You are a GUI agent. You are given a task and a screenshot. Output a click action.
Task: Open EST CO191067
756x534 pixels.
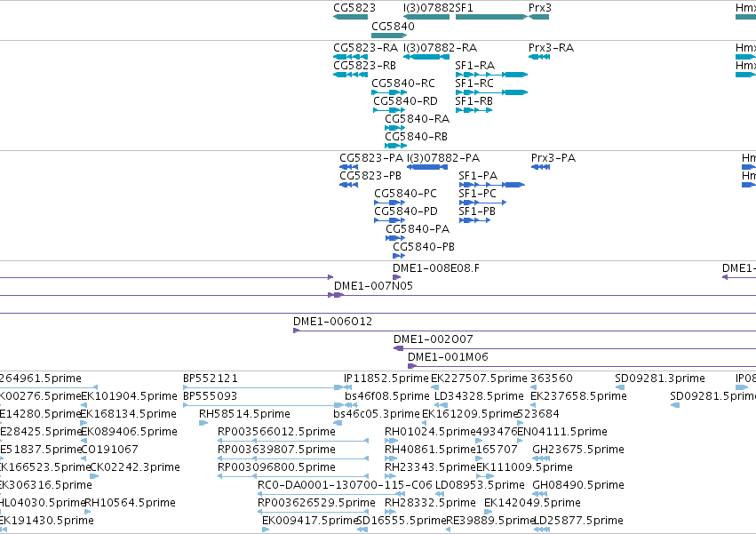pyautogui.click(x=84, y=458)
